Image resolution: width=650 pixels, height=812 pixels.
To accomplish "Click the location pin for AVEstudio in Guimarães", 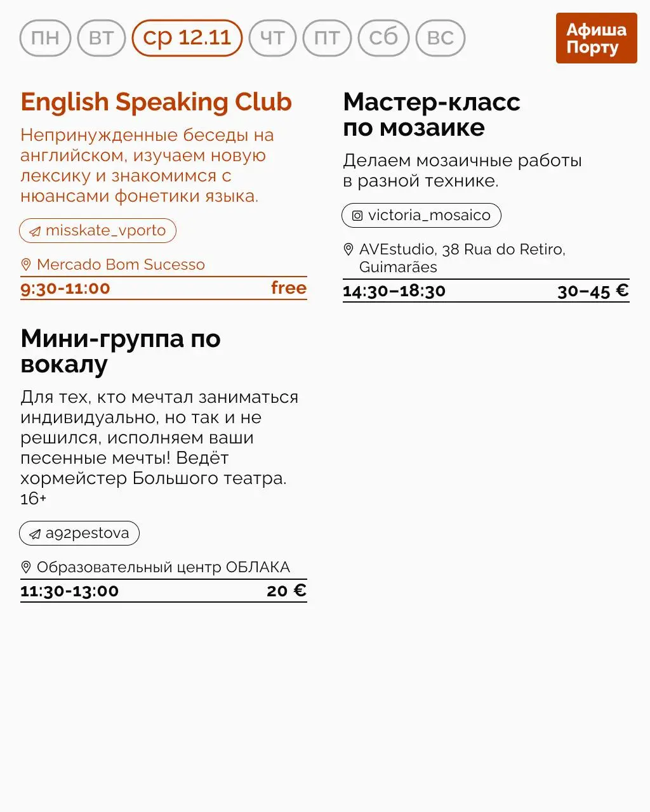I will tap(348, 249).
